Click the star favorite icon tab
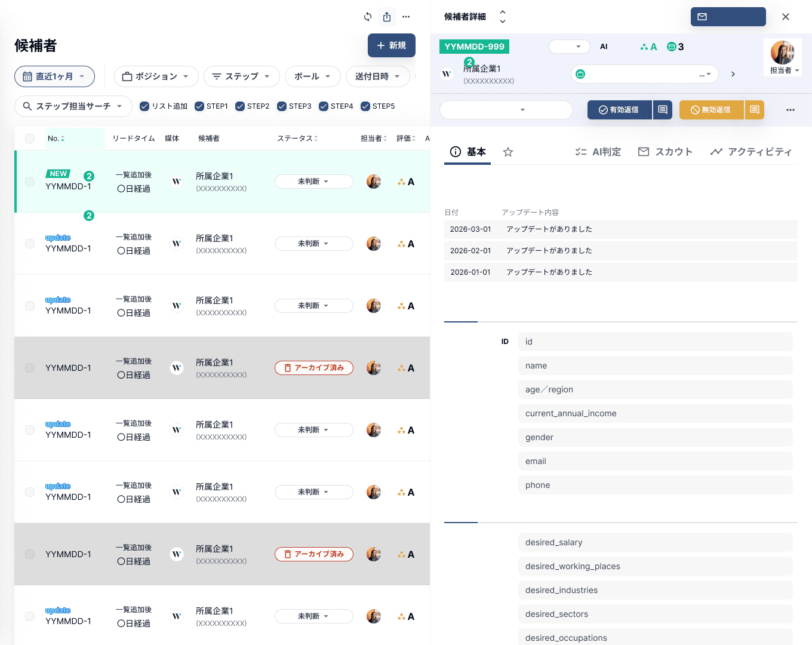This screenshot has width=812, height=645. click(x=508, y=152)
